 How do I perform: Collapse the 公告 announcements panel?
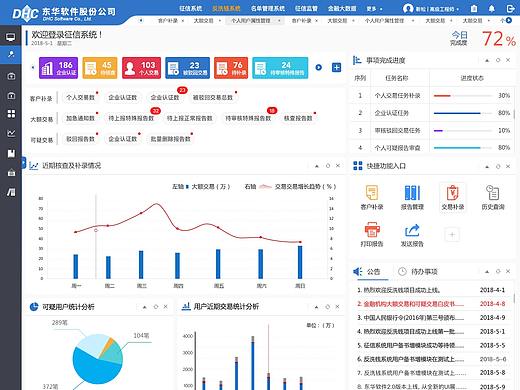click(x=487, y=272)
